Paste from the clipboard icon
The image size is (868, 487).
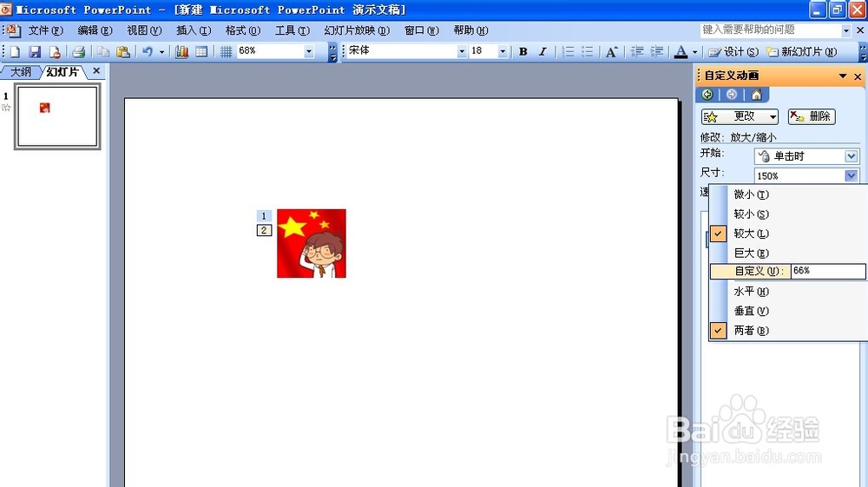123,51
